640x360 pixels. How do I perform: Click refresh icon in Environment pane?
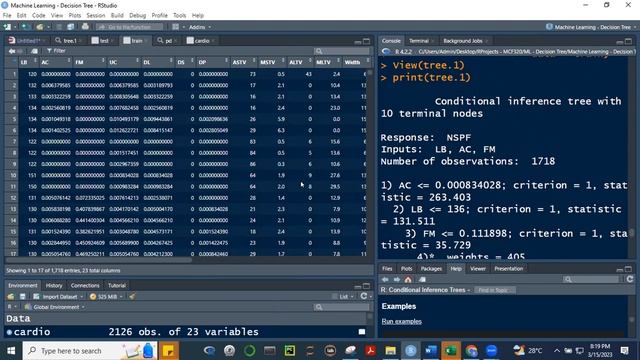(363, 296)
